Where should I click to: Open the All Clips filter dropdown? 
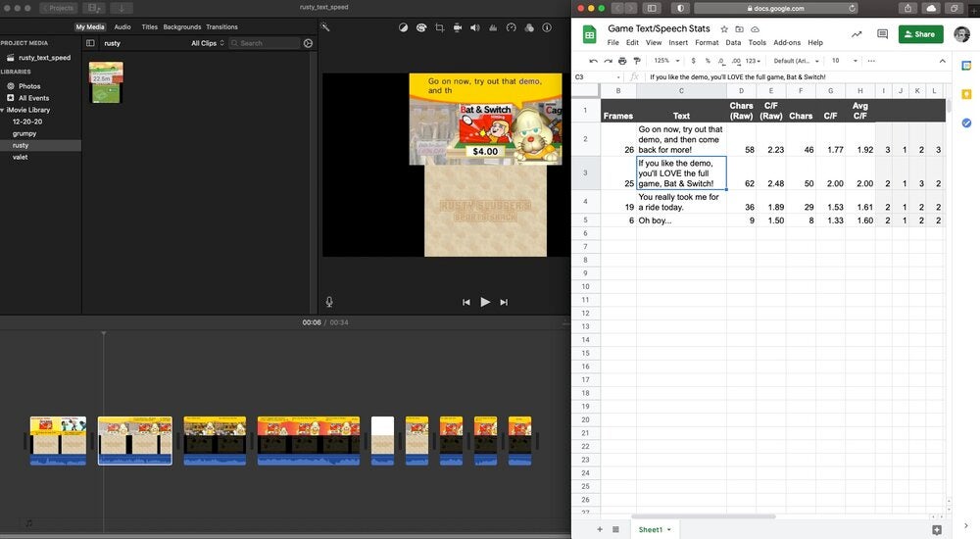pyautogui.click(x=208, y=43)
